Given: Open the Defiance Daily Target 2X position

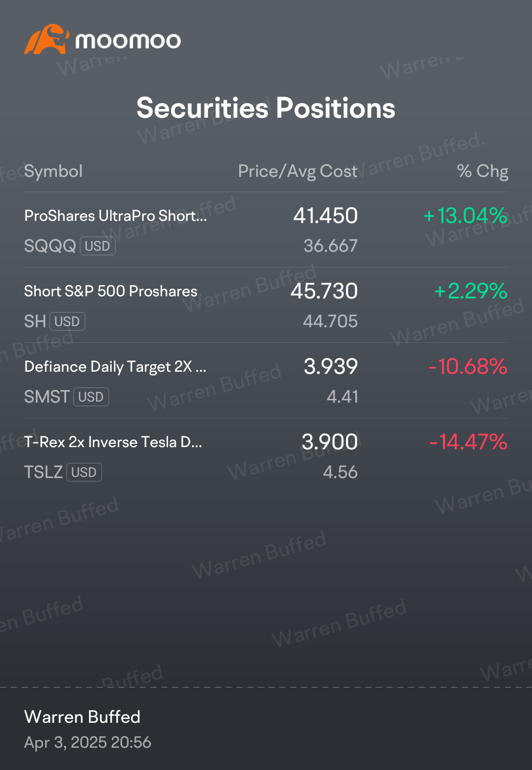Looking at the screenshot, I should tap(266, 381).
